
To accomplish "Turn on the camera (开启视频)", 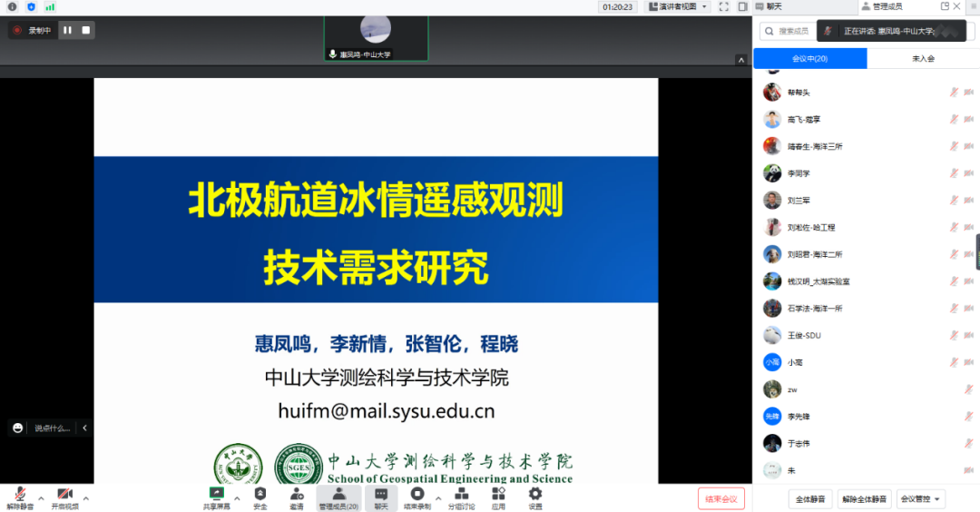I will [x=64, y=494].
